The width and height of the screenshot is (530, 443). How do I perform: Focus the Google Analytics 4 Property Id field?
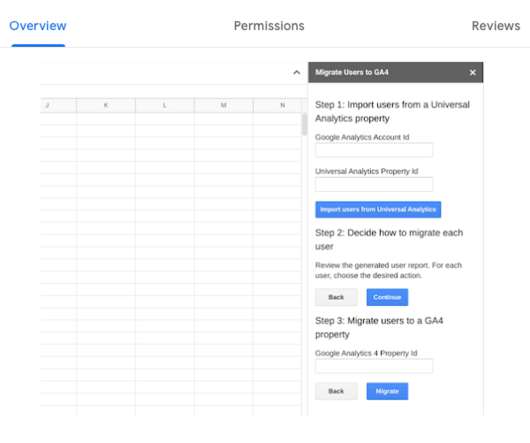coord(374,366)
